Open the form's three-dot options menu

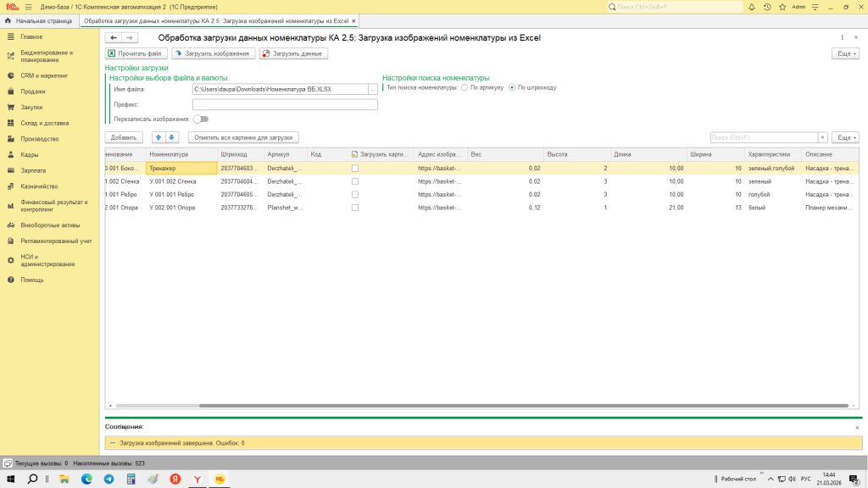[x=842, y=37]
